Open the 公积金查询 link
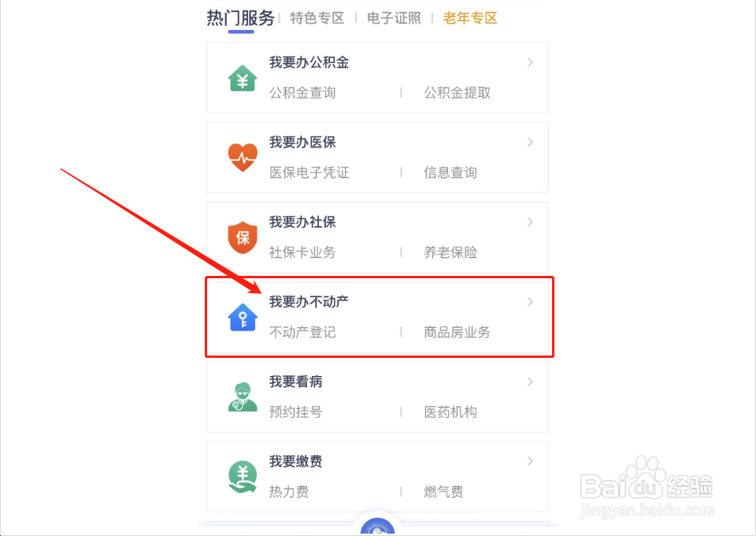The image size is (756, 536). (302, 93)
